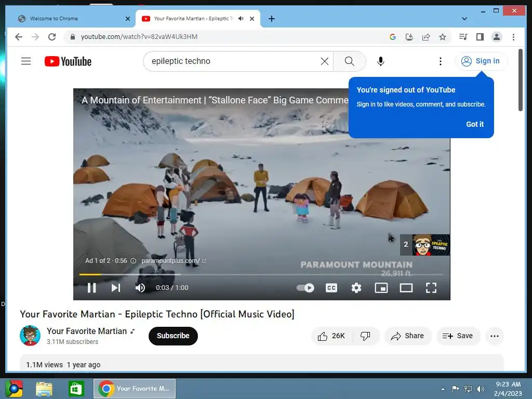Open the Your Favorite Martian channel avatar
This screenshot has height=399, width=532.
tap(30, 336)
